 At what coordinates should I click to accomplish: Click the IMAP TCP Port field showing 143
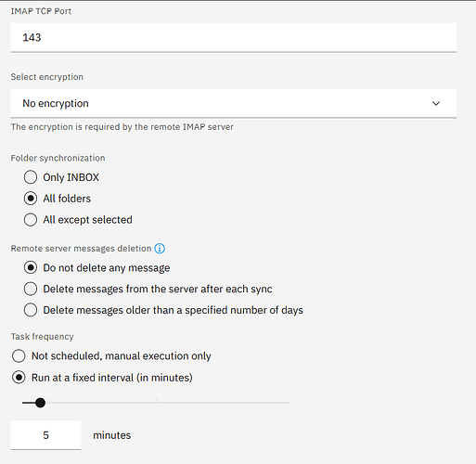click(234, 37)
